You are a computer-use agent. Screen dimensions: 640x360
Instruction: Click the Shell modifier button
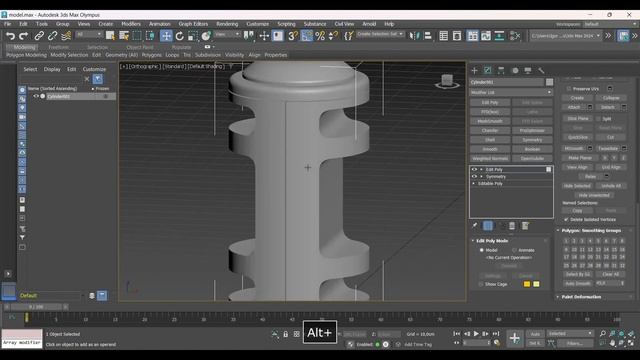[x=490, y=140]
